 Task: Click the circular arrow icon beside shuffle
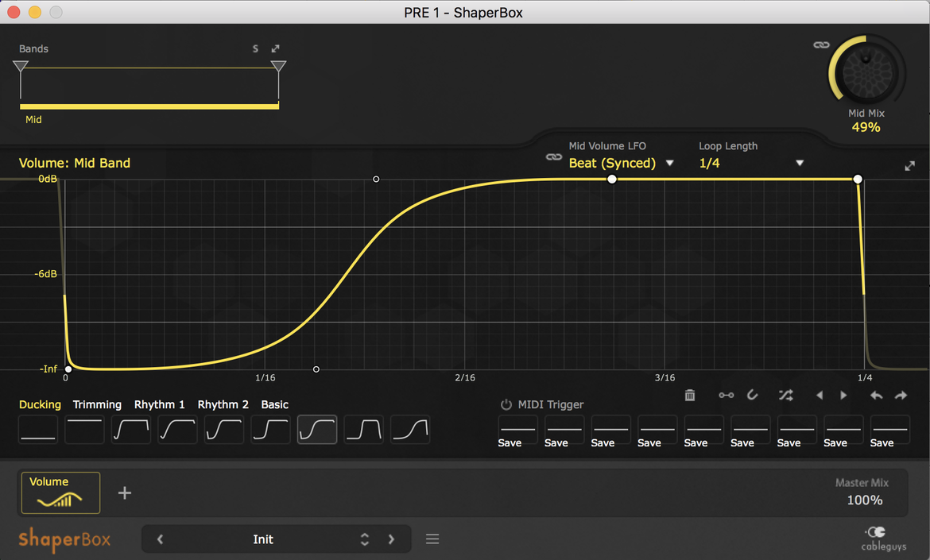coord(753,396)
